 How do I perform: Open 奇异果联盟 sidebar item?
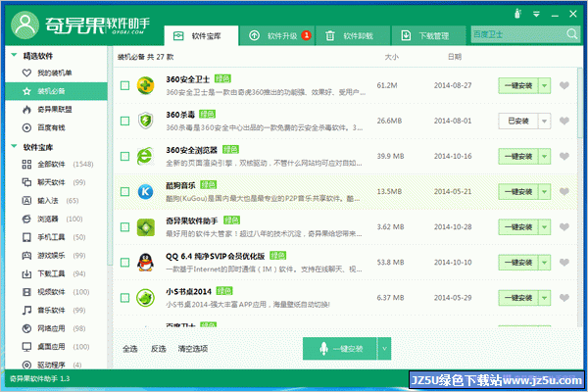coord(56,110)
